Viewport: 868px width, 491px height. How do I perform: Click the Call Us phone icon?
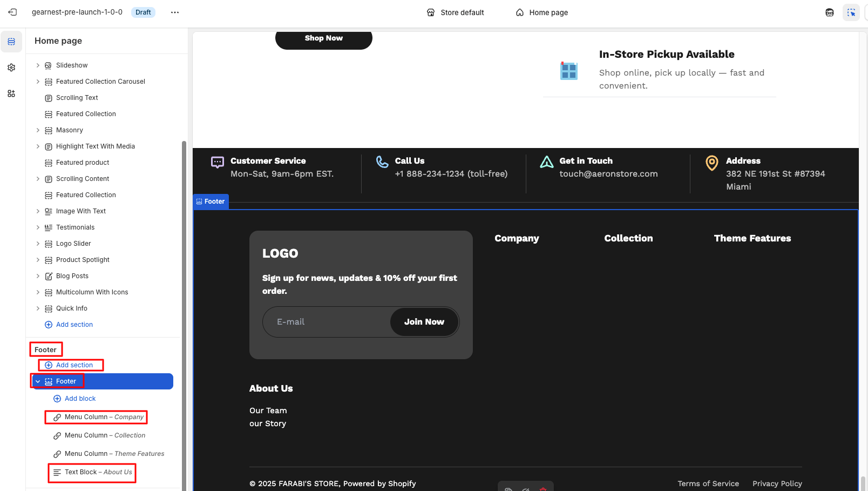pos(382,162)
